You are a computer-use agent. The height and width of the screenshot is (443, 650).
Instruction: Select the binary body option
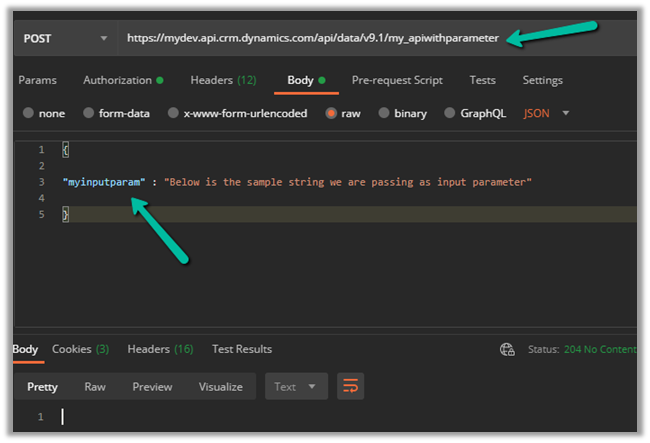click(x=384, y=113)
